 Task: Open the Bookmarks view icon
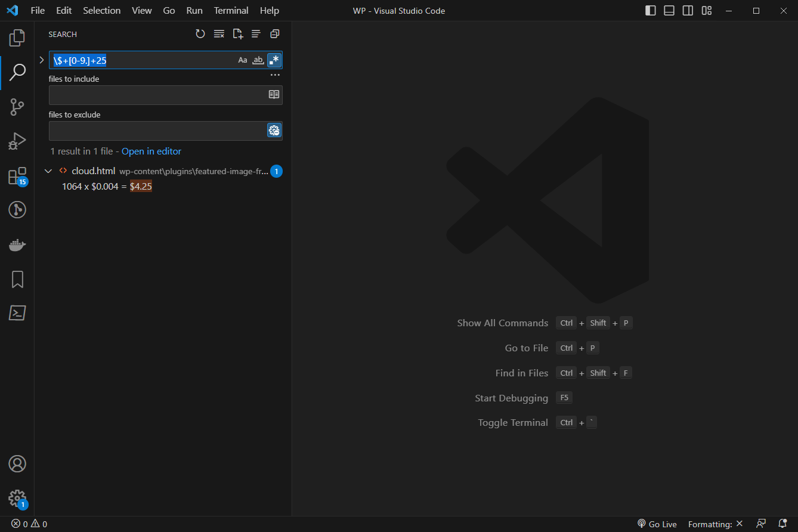[17, 279]
